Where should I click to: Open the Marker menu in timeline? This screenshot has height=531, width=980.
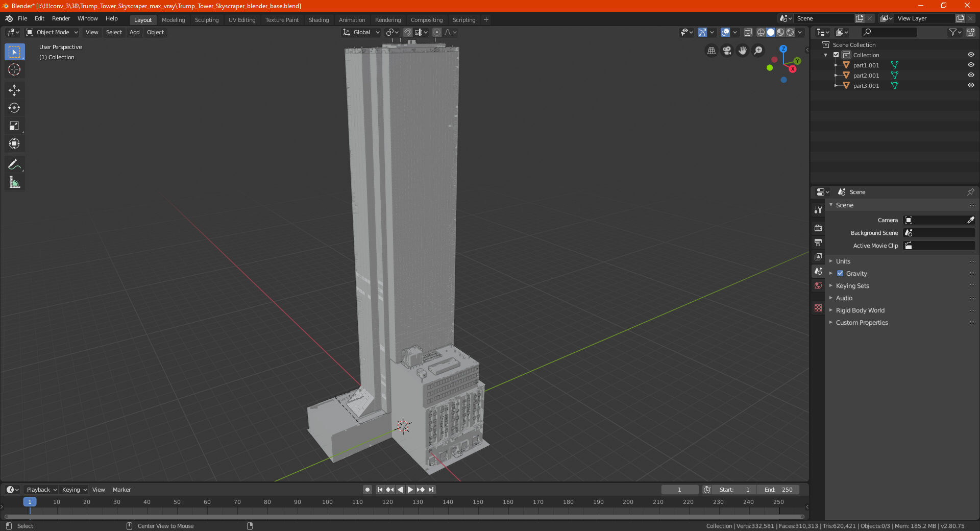121,490
